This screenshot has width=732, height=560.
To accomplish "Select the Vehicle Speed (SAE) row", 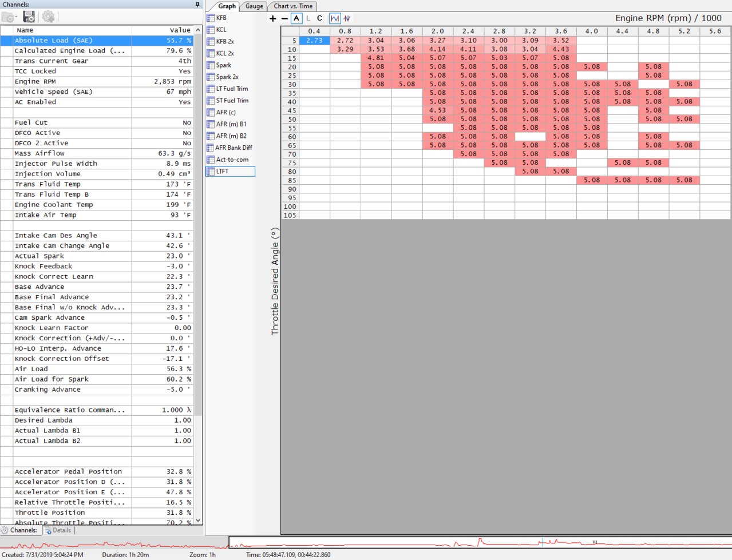I will [x=97, y=92].
